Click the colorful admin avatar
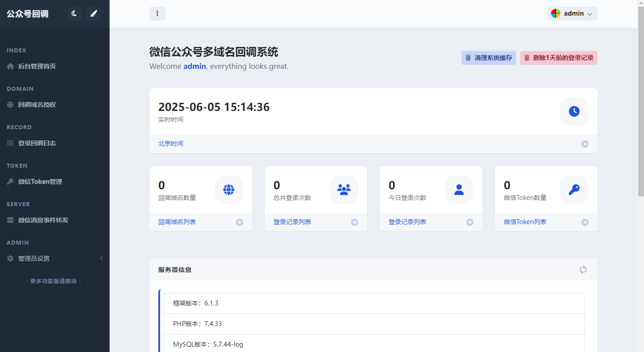644x352 pixels. pos(555,13)
